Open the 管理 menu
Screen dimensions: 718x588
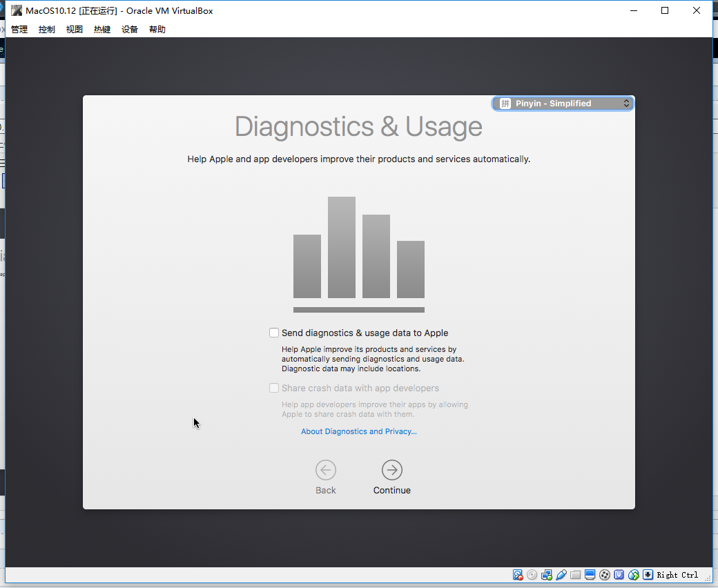19,29
